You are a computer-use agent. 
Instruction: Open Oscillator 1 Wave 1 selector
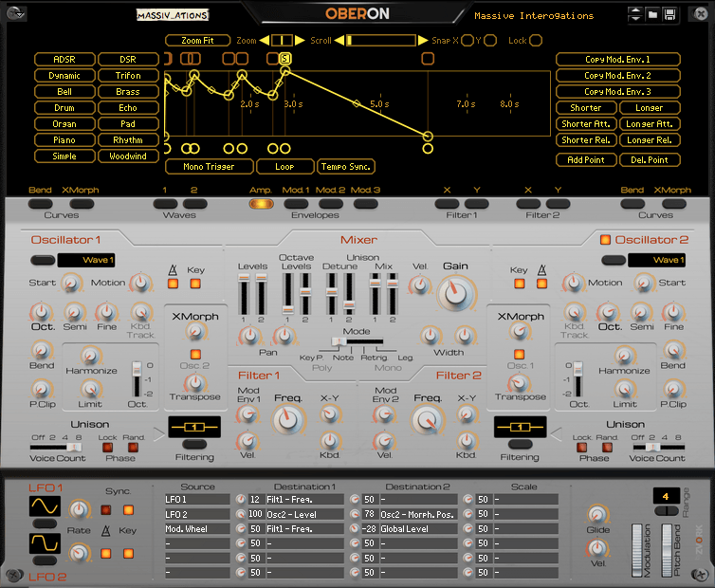coord(85,260)
